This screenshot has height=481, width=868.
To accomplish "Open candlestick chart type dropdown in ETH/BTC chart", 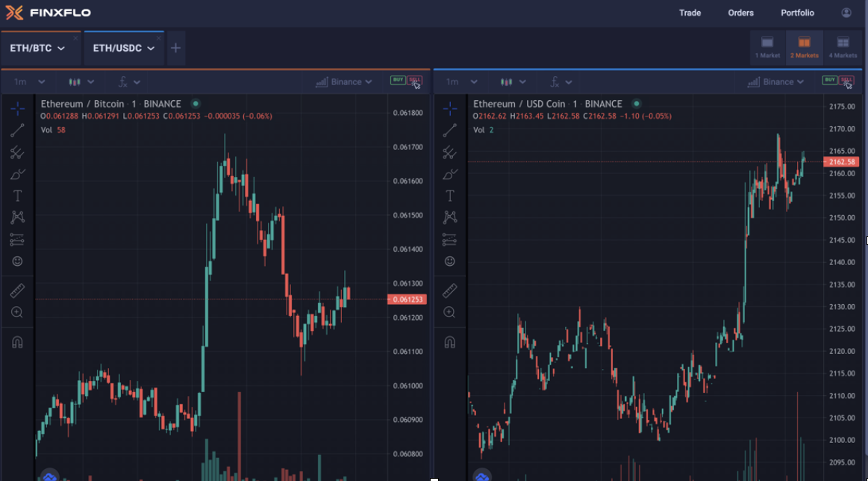I will pos(81,82).
